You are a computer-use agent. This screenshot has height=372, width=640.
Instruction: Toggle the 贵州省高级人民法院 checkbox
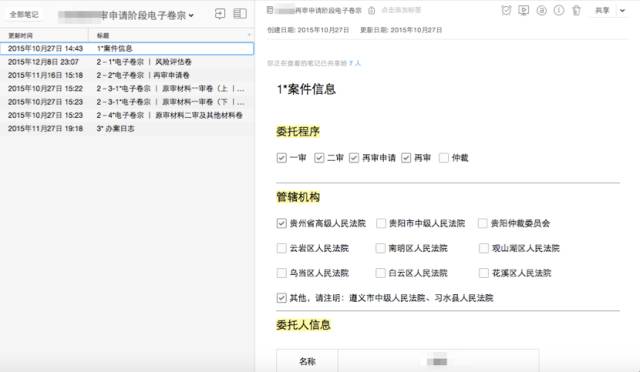(x=282, y=223)
